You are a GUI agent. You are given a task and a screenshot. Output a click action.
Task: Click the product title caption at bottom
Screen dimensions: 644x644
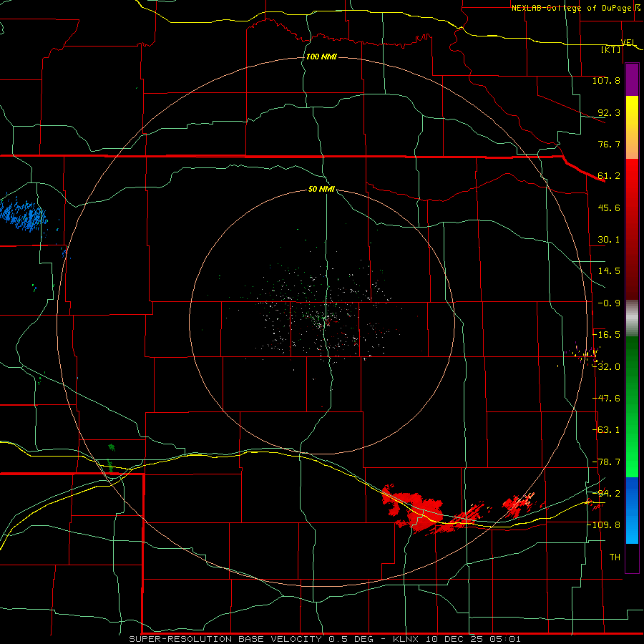325,639
